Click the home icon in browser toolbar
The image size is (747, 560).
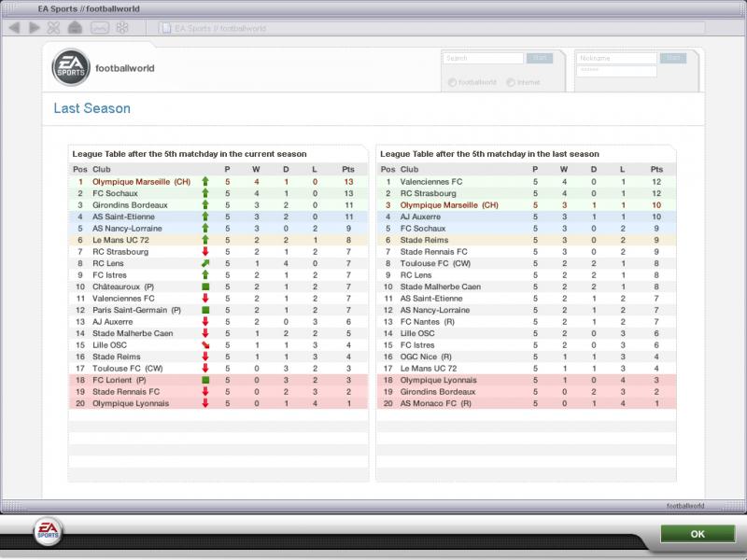[x=75, y=28]
